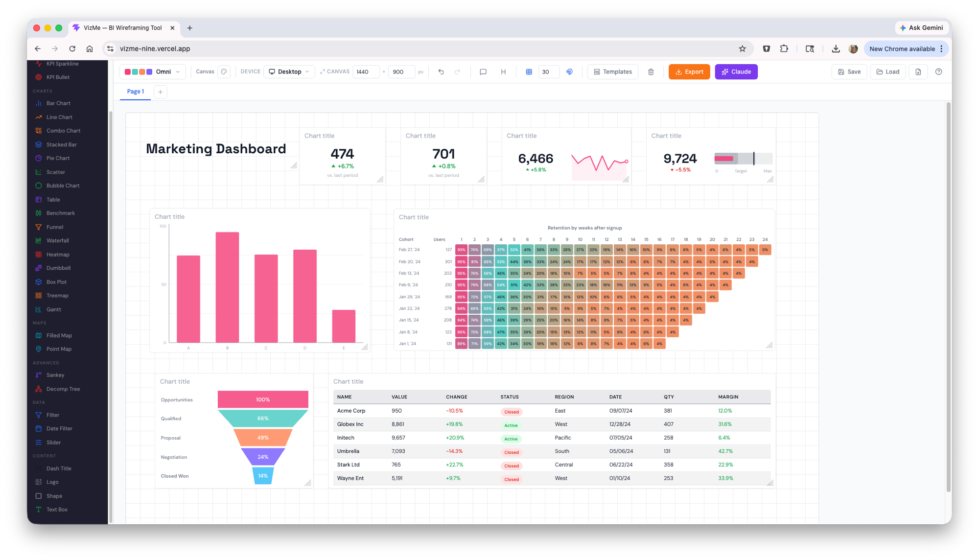Screen dimensions: 979x560
Task: Choose the Dumbbell chart item
Action: tap(58, 268)
